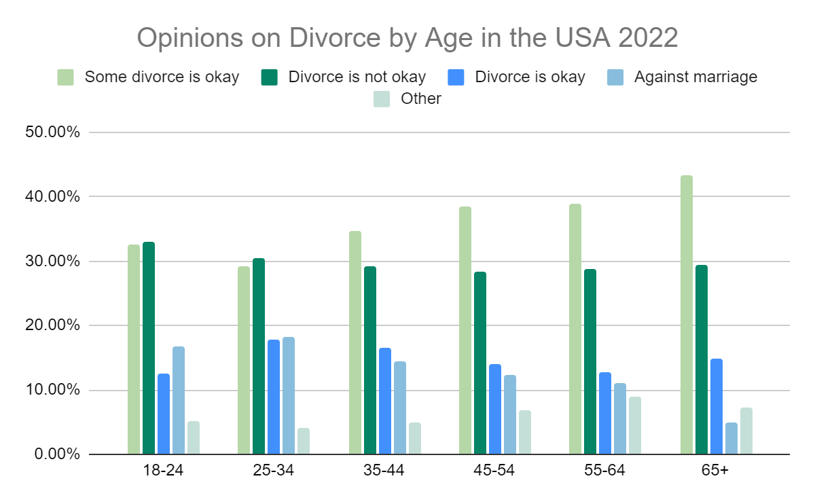Select the 'Against marriage' legend text

pyautogui.click(x=695, y=77)
